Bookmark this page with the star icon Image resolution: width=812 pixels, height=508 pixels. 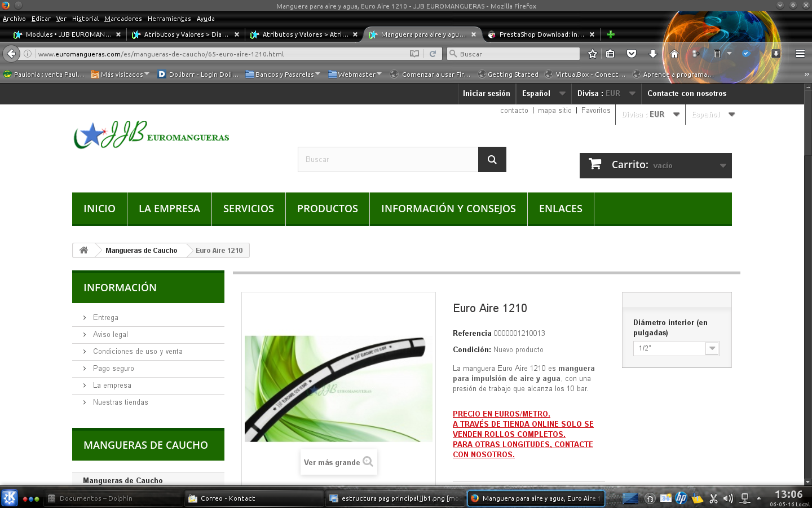(592, 54)
